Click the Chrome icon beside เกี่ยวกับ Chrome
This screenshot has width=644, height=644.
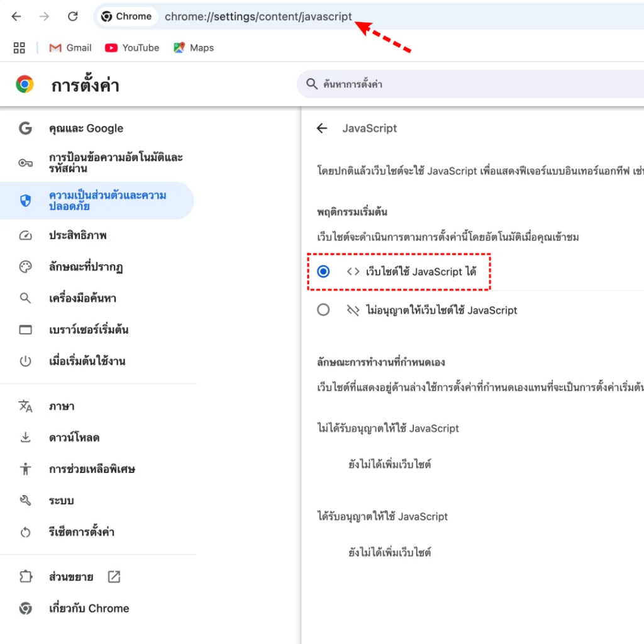coord(25,608)
